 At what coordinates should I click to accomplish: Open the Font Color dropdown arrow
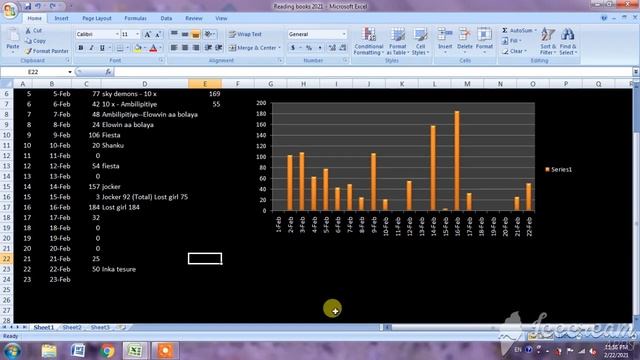(x=160, y=48)
